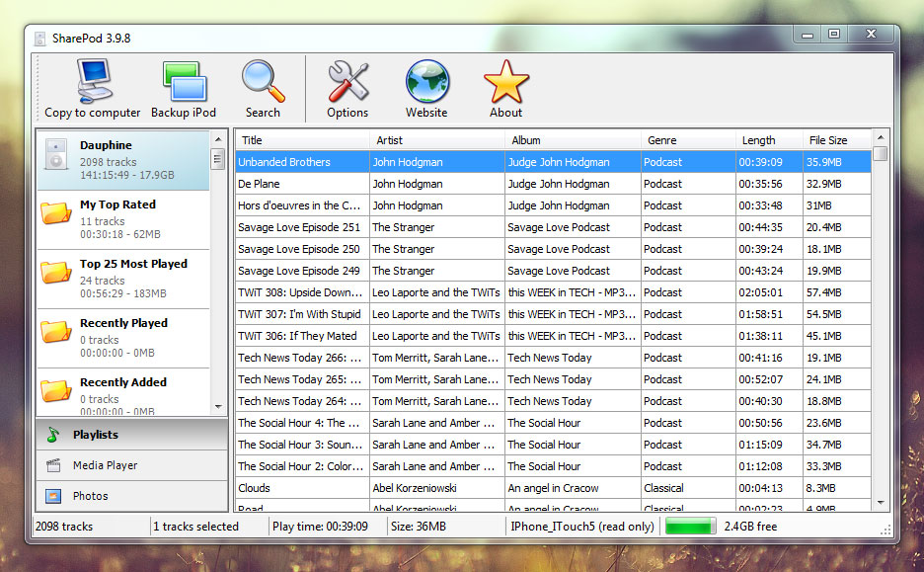Click the 2.4GB free status text
Screen dimensions: 924x572
750,527
